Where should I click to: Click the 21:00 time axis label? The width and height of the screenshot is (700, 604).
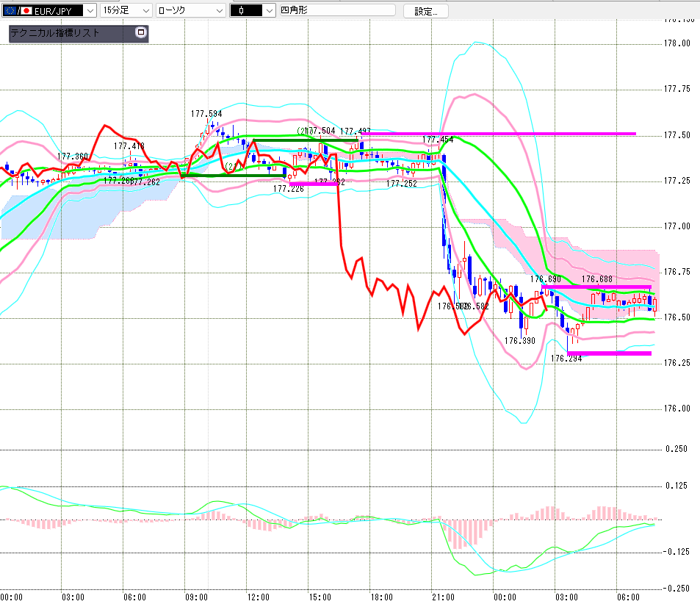[x=444, y=597]
